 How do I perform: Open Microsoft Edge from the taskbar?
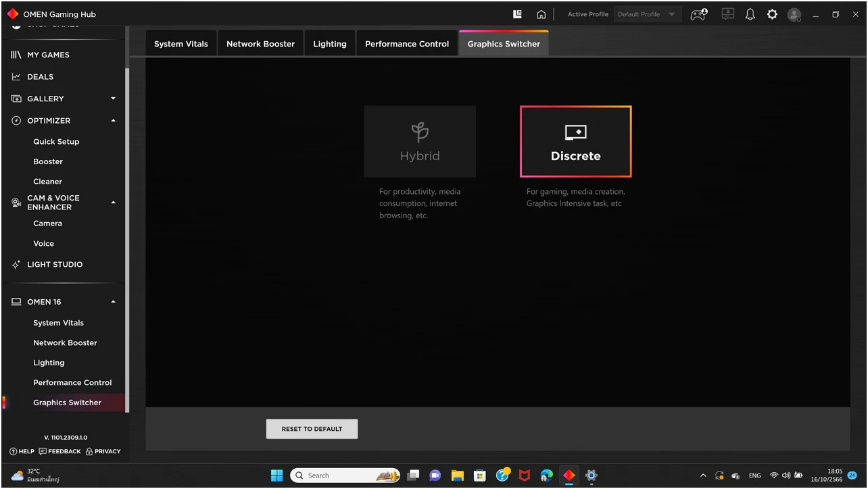(547, 475)
